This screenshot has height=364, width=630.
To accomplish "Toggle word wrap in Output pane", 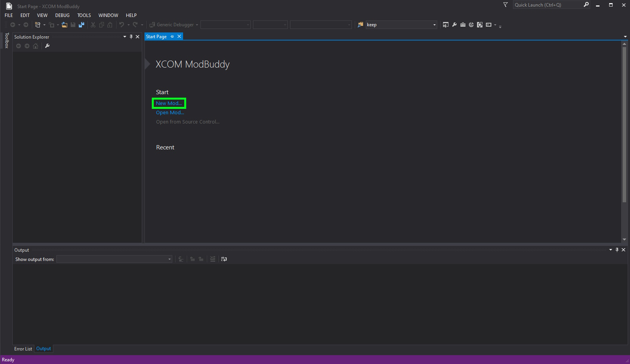I will tap(224, 259).
